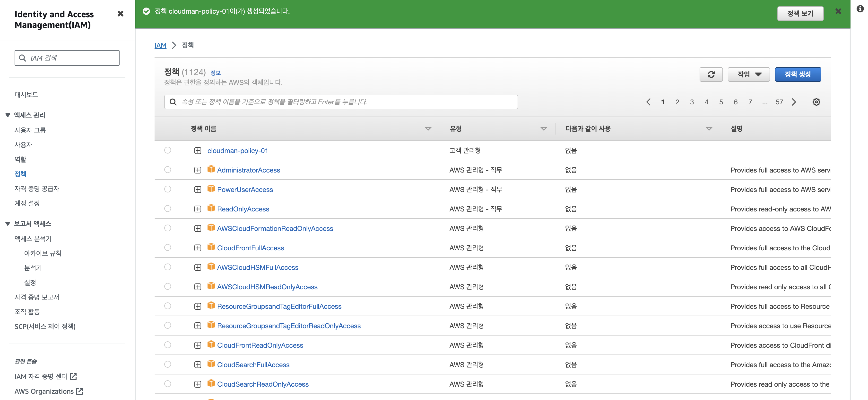This screenshot has width=868, height=400.
Task: Collapse the 액세스 관리 sidebar section
Action: [x=8, y=115]
